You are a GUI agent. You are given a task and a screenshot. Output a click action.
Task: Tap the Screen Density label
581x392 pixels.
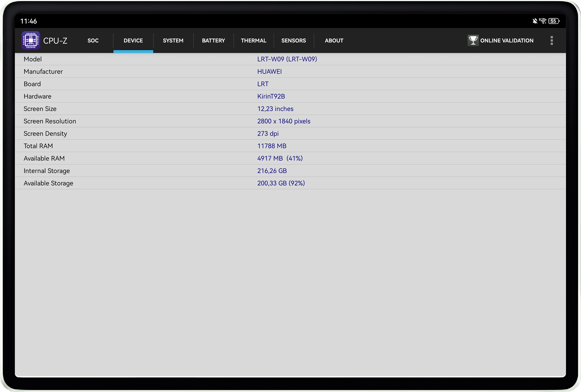[45, 134]
